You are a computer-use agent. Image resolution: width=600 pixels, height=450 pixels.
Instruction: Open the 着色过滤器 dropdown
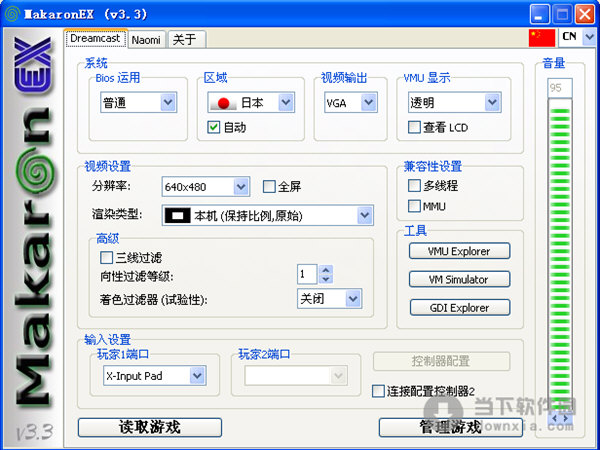tap(329, 298)
